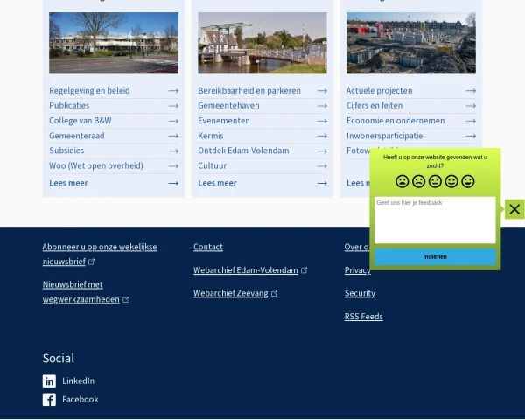
Task: Go to the Gemeentehaven page
Action: pos(228,105)
